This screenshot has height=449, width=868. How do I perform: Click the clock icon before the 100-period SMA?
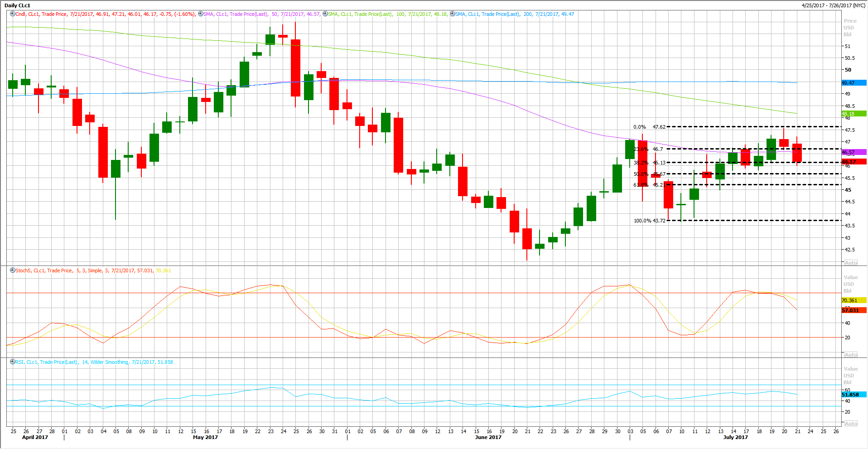[x=325, y=14]
